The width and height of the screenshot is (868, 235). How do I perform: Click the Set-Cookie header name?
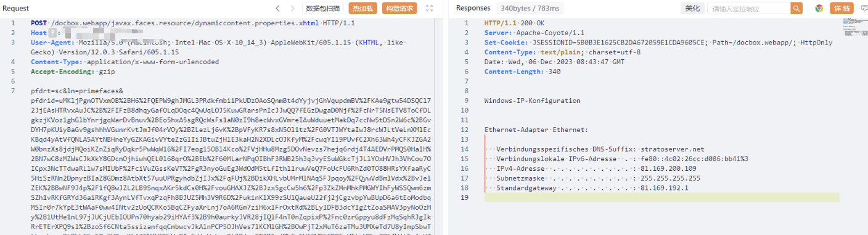click(506, 43)
